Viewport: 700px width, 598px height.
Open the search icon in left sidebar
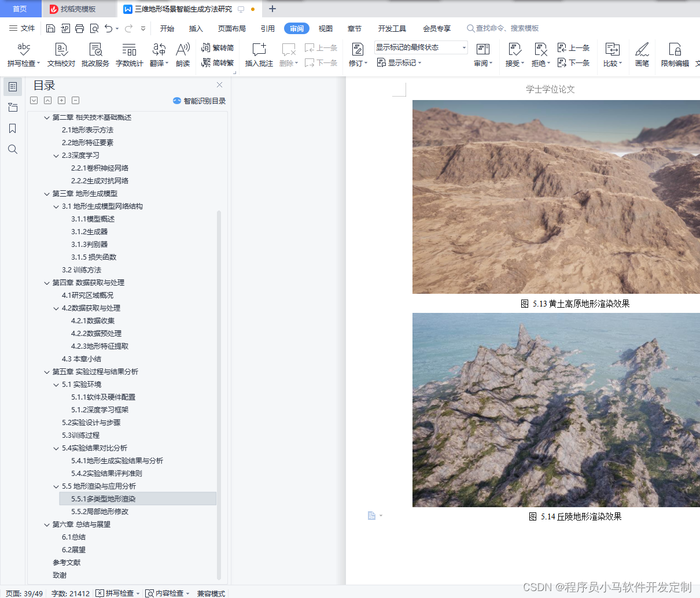[13, 149]
